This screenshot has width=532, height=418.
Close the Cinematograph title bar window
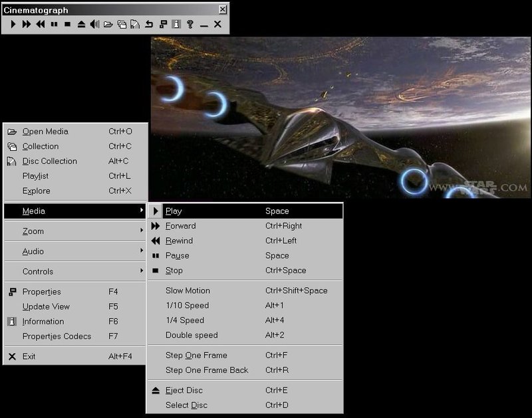coord(223,9)
